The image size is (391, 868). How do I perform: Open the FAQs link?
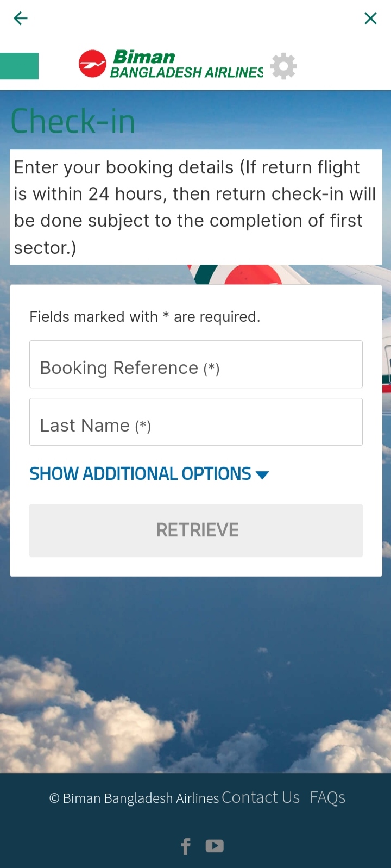tap(327, 797)
